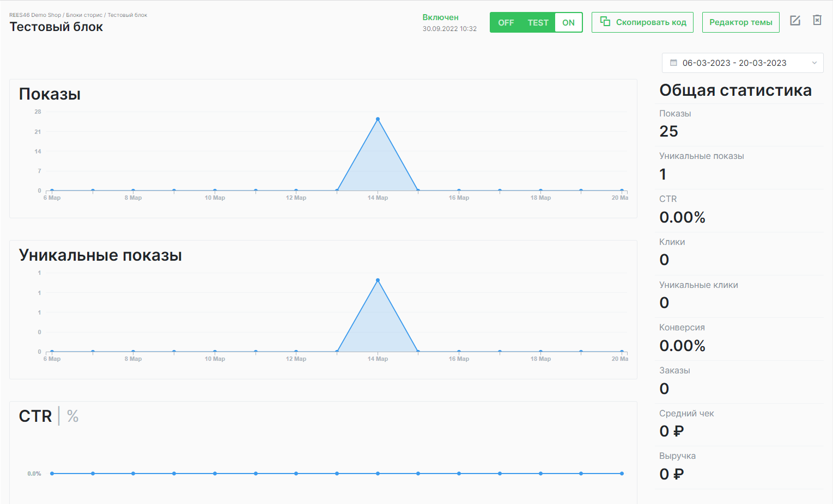Viewport: 833px width, 504px height.
Task: Click the Тестовый блок breadcrumb link
Action: pos(127,15)
